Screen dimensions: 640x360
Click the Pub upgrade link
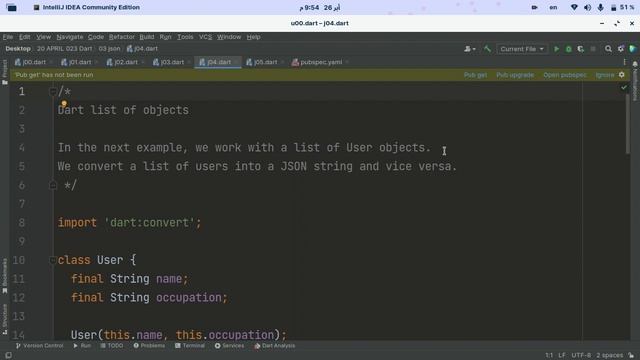(515, 75)
